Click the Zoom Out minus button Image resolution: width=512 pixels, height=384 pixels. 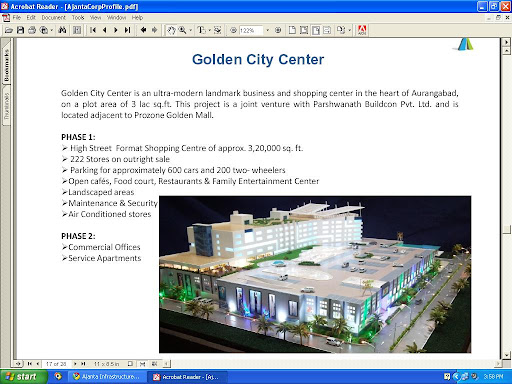233,30
